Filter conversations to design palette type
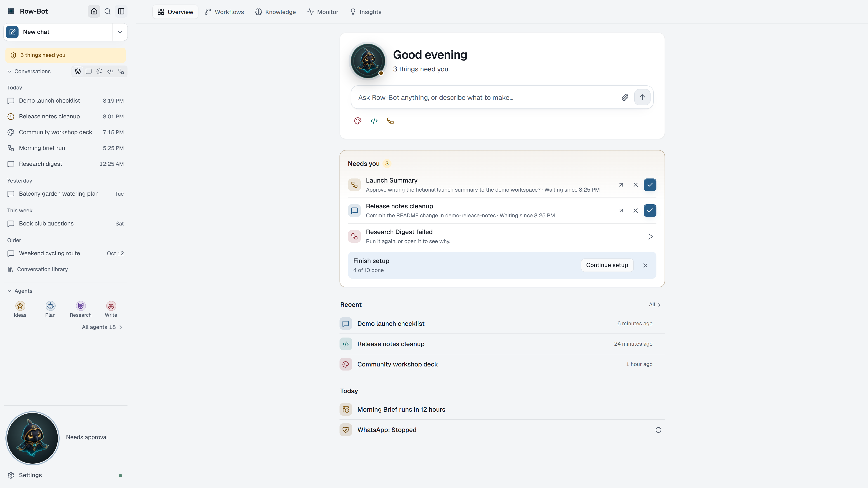 pos(99,71)
